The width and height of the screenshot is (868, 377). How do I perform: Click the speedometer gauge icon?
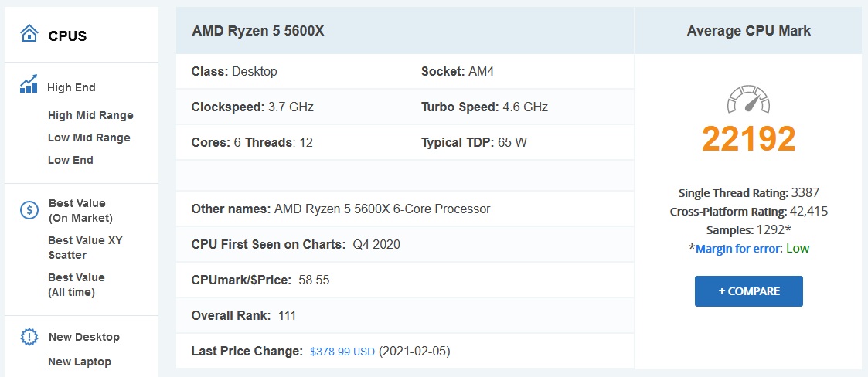coord(748,100)
